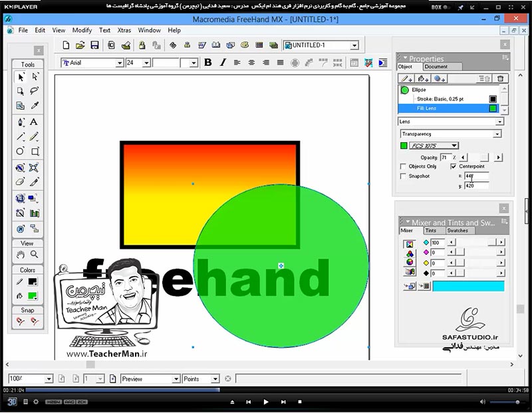Screen dimensions: 532x413
Task: Click the CMYK mixer mode icon
Action: pos(410,244)
